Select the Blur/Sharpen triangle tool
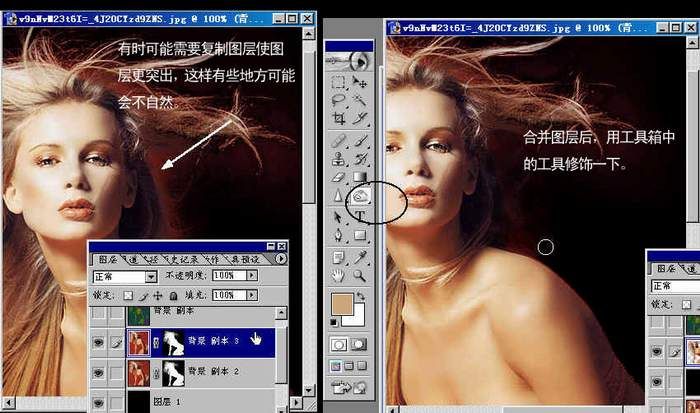 (338, 196)
